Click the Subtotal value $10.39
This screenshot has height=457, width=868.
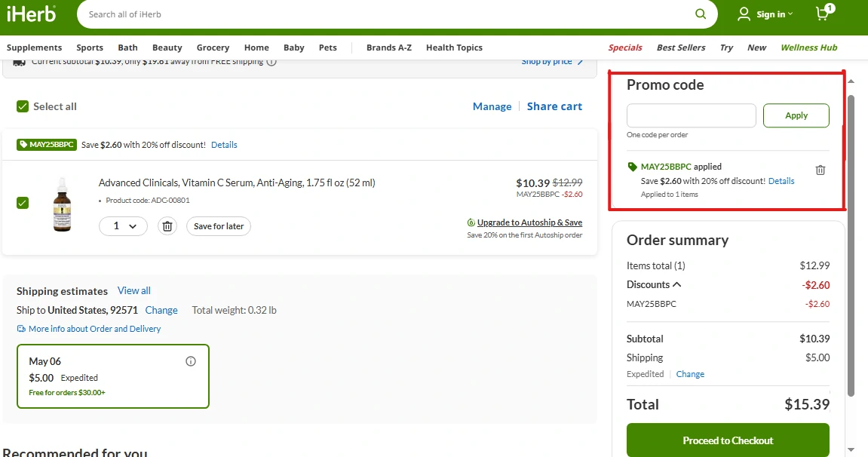point(814,339)
